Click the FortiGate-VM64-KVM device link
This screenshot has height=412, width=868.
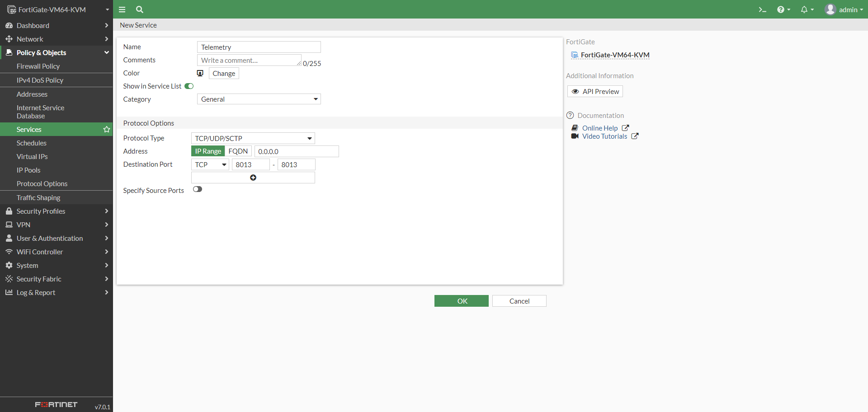point(615,55)
